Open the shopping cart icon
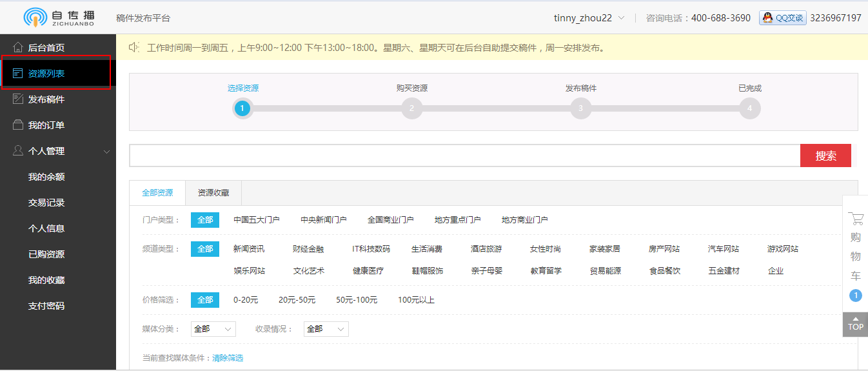This screenshot has width=868, height=371. pyautogui.click(x=855, y=219)
